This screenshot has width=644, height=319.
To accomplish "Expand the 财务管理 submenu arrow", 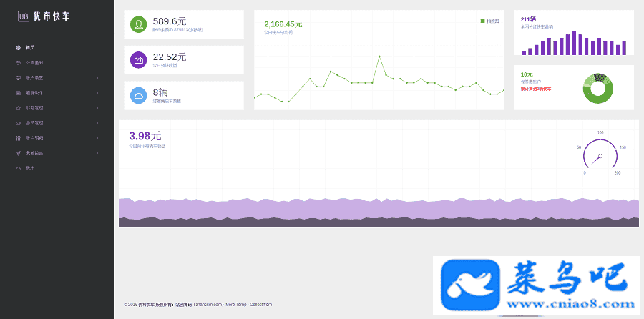I will click(x=97, y=108).
